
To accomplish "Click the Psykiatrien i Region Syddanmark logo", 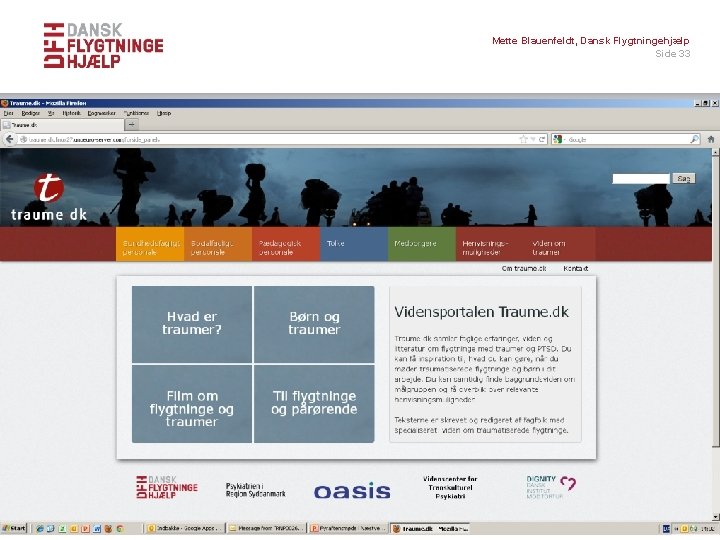I will click(255, 489).
